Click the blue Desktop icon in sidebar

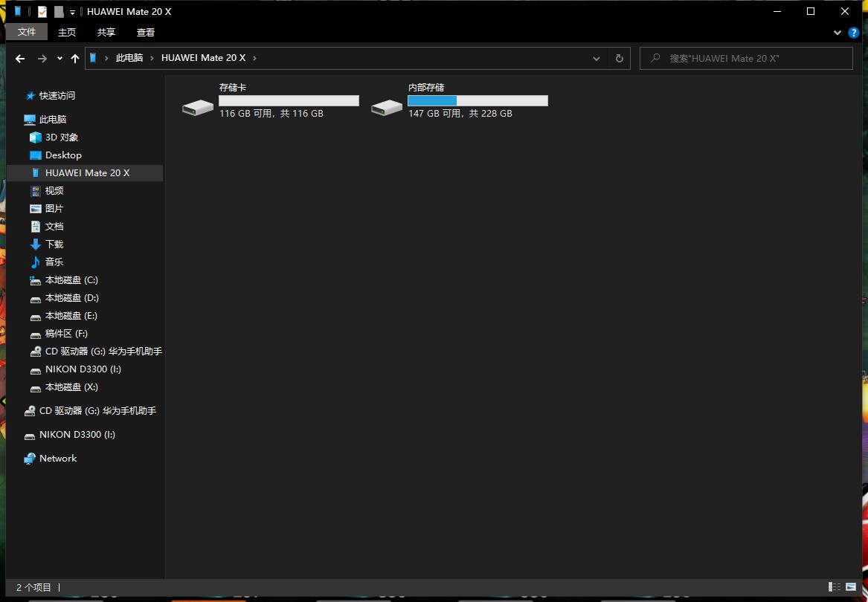[36, 155]
